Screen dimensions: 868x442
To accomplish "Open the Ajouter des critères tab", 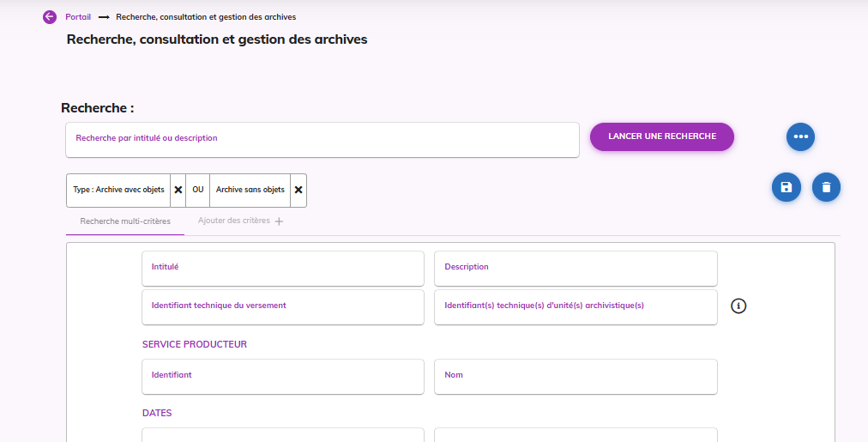I will click(240, 221).
